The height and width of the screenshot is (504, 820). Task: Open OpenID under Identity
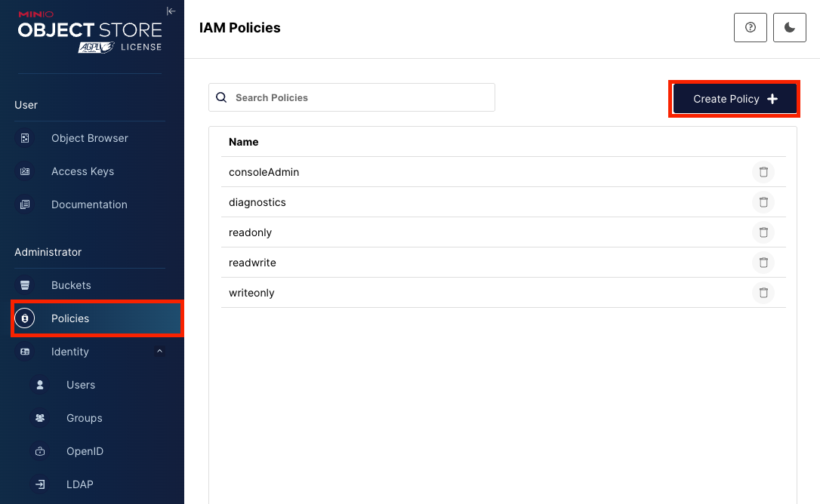85,451
